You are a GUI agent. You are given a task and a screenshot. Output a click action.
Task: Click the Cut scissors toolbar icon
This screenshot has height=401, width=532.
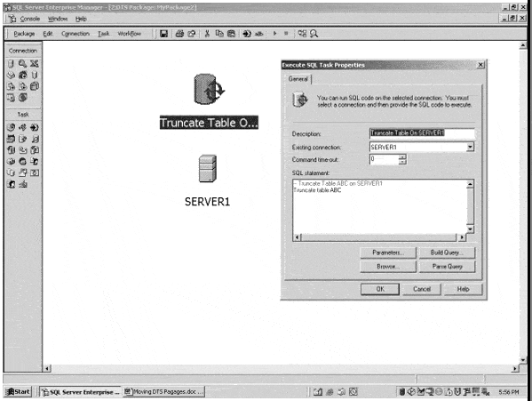click(x=207, y=34)
